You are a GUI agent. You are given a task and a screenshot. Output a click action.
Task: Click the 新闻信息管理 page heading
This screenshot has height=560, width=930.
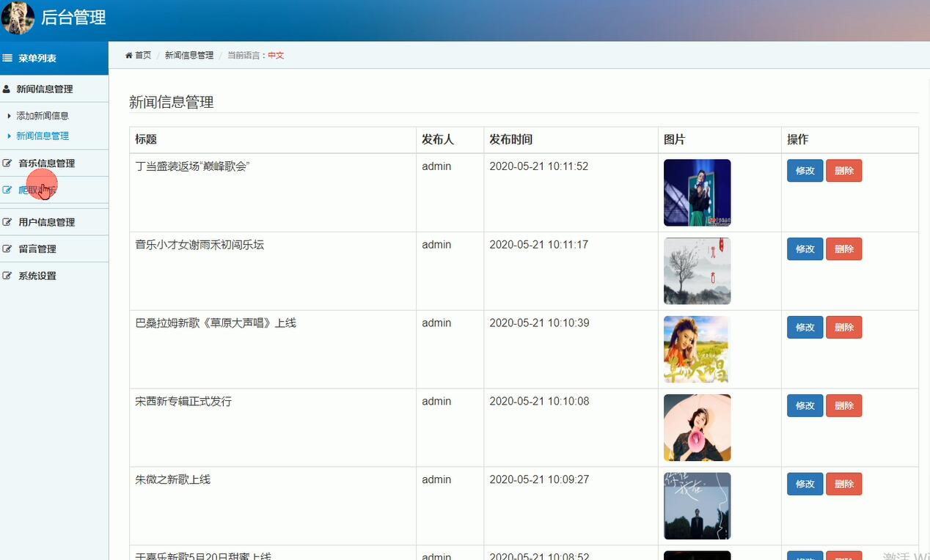pos(172,103)
